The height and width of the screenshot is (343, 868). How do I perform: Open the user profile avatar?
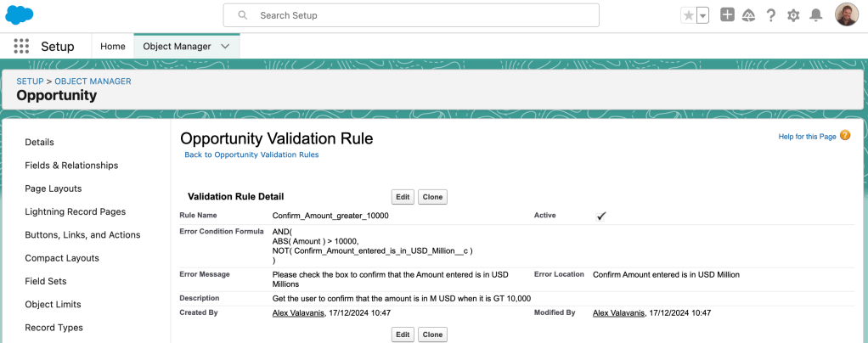pos(846,15)
